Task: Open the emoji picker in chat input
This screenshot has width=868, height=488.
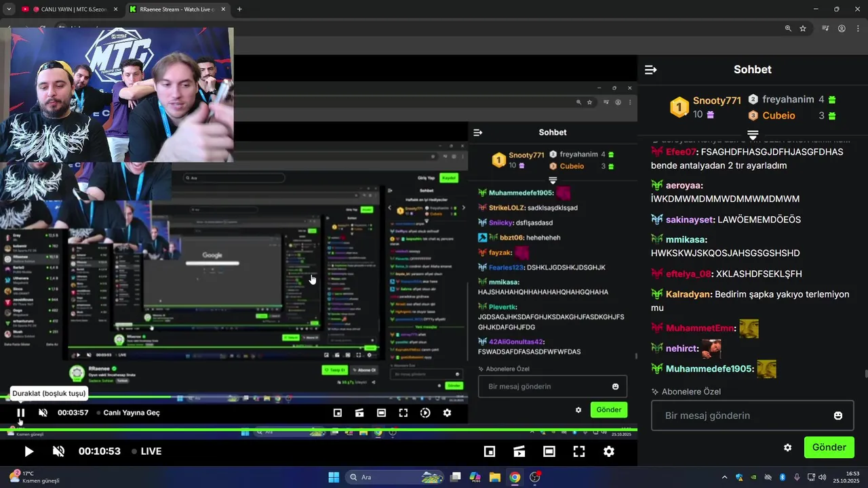Action: [838, 415]
